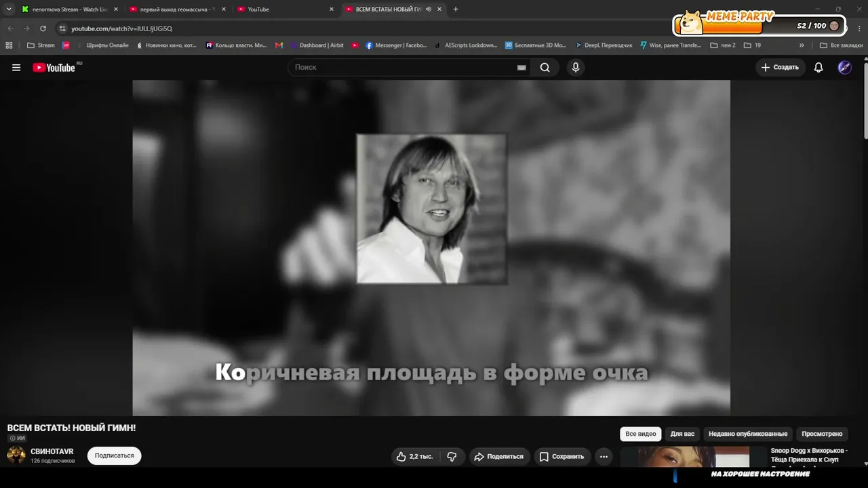The height and width of the screenshot is (488, 868).
Task: Open the 19 bookmarks folder
Action: (752, 45)
